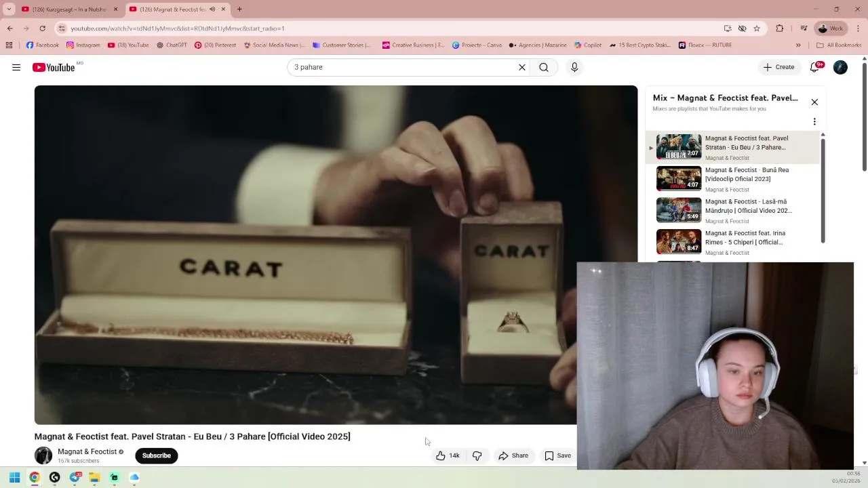868x488 pixels.
Task: Open the Customer Stories bookmarks folder
Action: point(342,45)
